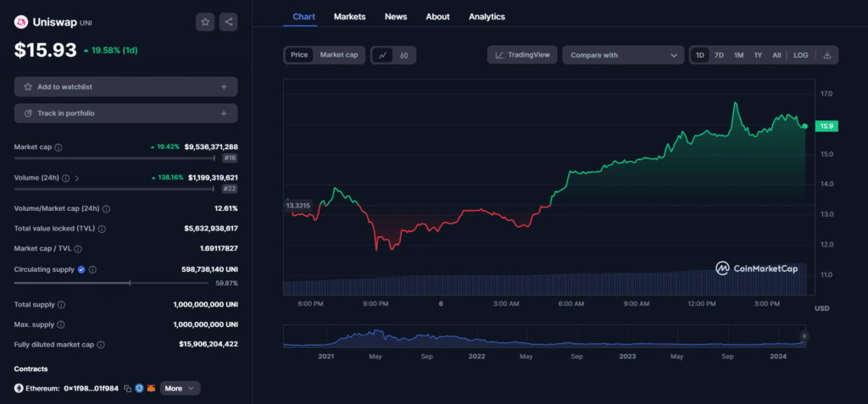Click the pause handle on range navigator
Viewport: 868px width, 404px height.
(804, 336)
